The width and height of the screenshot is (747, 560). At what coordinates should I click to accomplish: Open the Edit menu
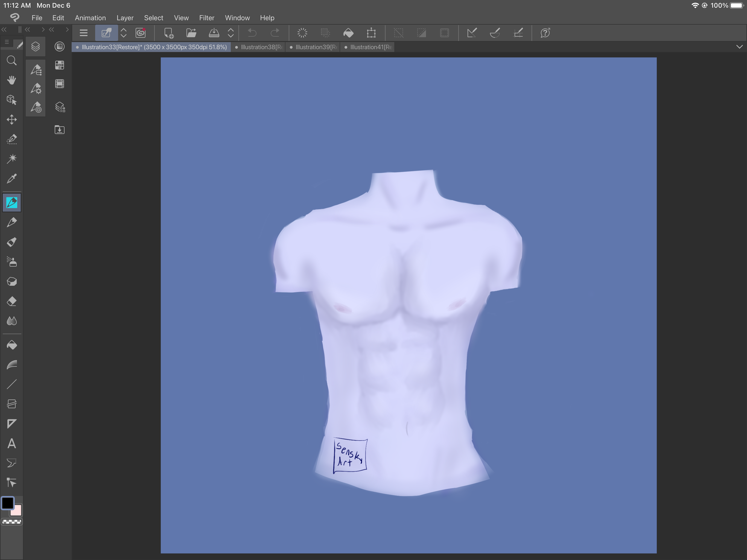pos(58,18)
